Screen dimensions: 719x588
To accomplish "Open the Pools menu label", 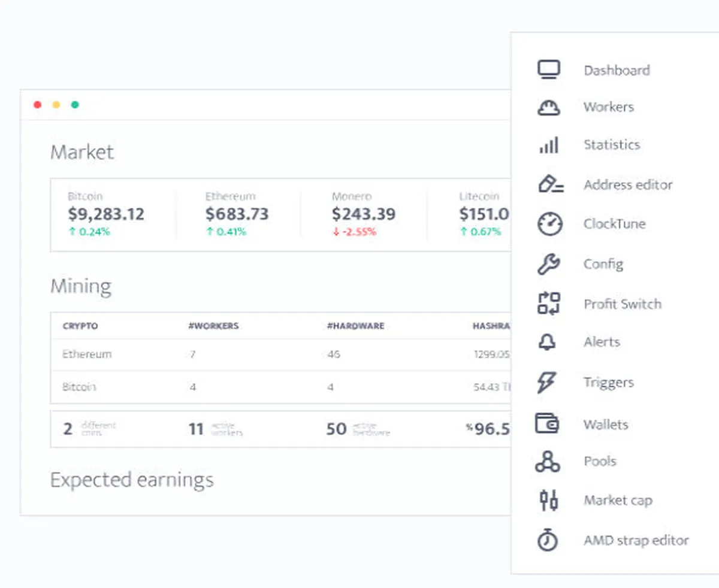I will (x=600, y=461).
